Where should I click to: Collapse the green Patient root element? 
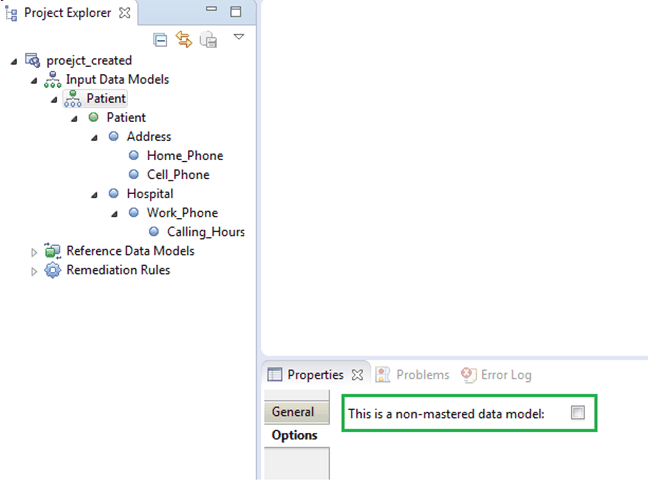pos(74,119)
